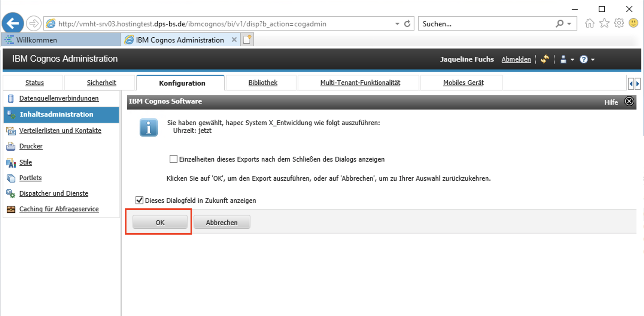Close the dialog with X icon

pos(629,102)
